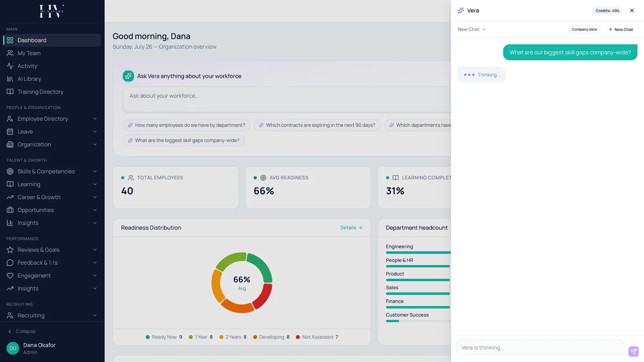Click the Employee Directory person icon
This screenshot has width=644, height=362.
point(10,119)
